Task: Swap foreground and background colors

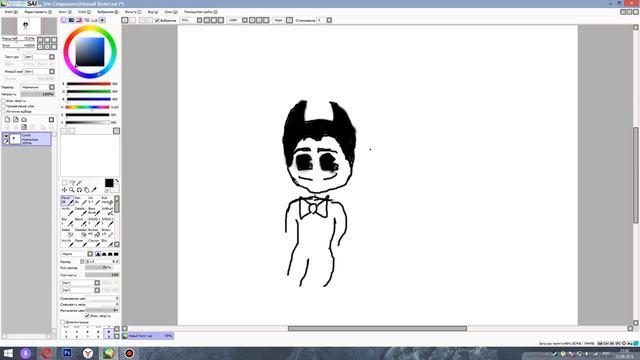Action: coord(117,181)
